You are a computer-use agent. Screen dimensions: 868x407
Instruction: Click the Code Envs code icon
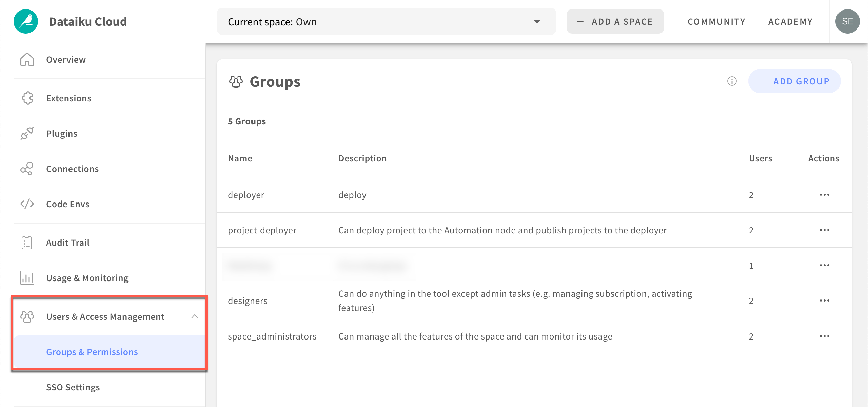[26, 204]
